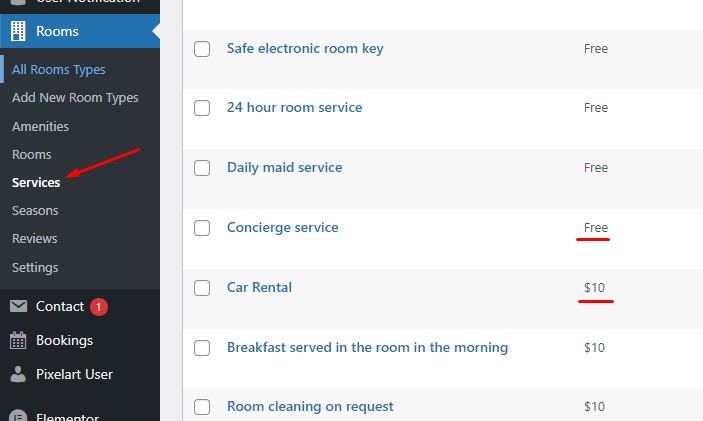703x421 pixels.
Task: Enable the Breakfast served in room checkbox
Action: (202, 348)
